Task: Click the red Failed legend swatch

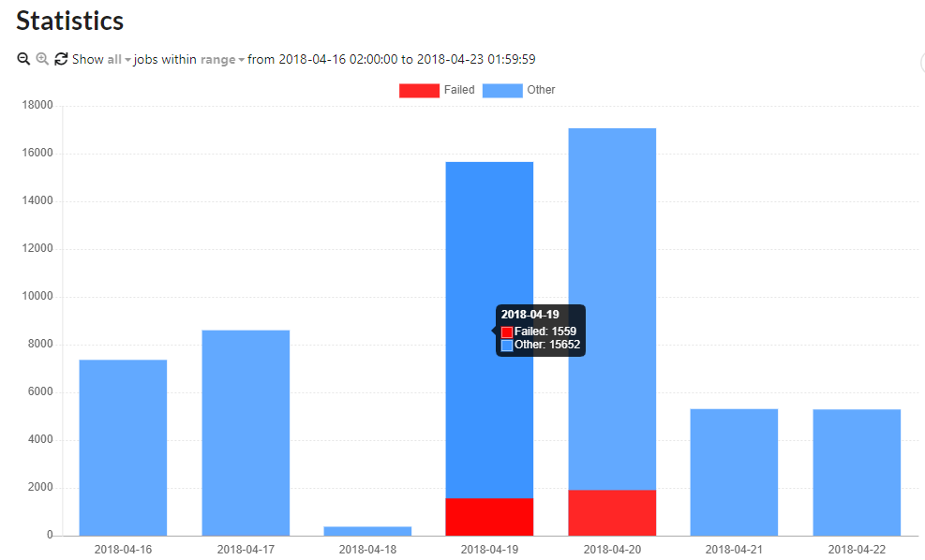Action: pyautogui.click(x=419, y=90)
